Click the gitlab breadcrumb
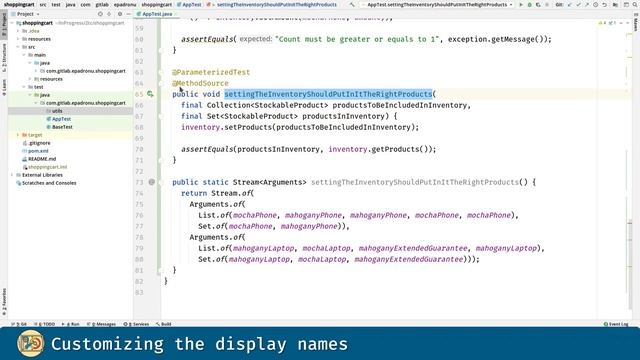Viewport: 640px width, 360px height. (x=102, y=4)
